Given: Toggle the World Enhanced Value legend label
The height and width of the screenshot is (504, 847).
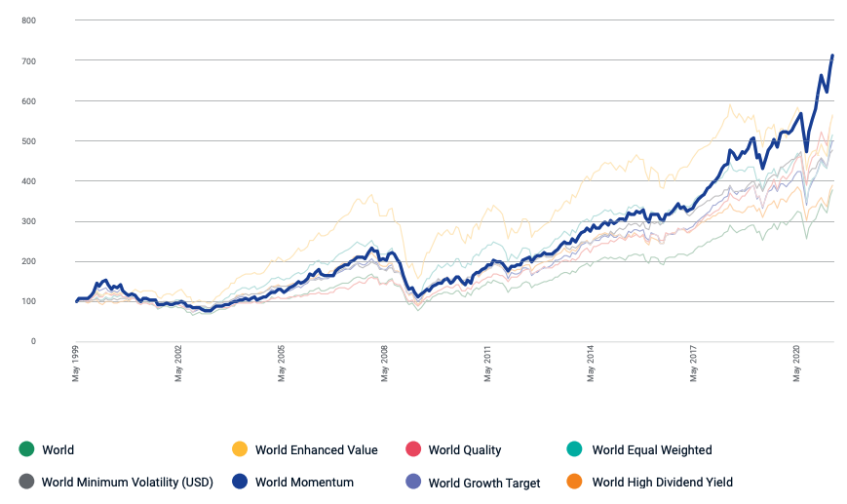Looking at the screenshot, I should [x=317, y=450].
